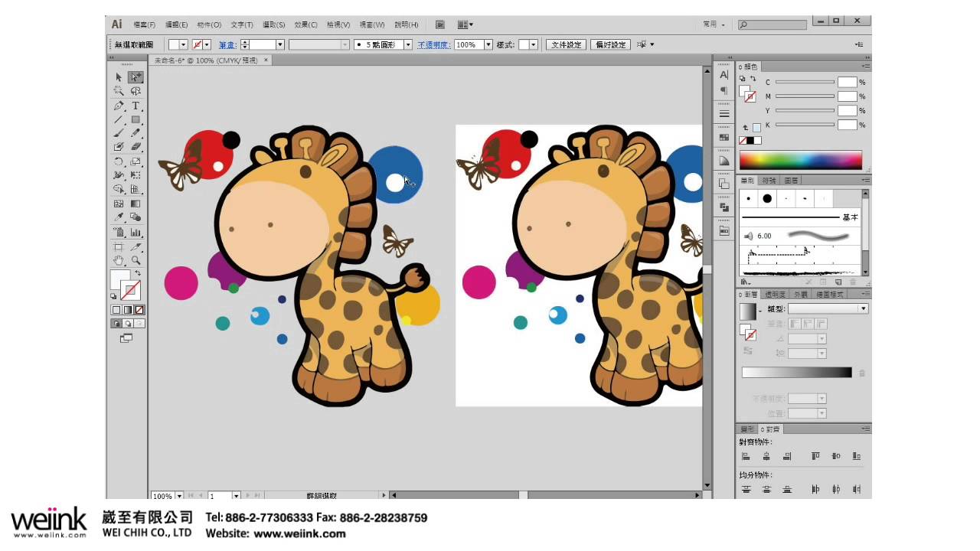Open the Character panel icon in the dock
This screenshot has height=551, width=980.
[724, 75]
